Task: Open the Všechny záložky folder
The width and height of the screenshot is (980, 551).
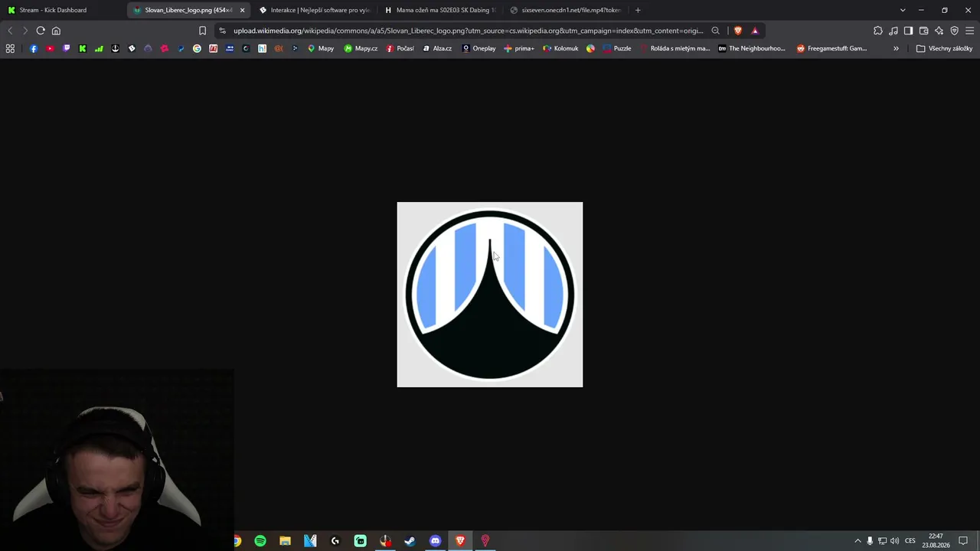Action: point(944,48)
